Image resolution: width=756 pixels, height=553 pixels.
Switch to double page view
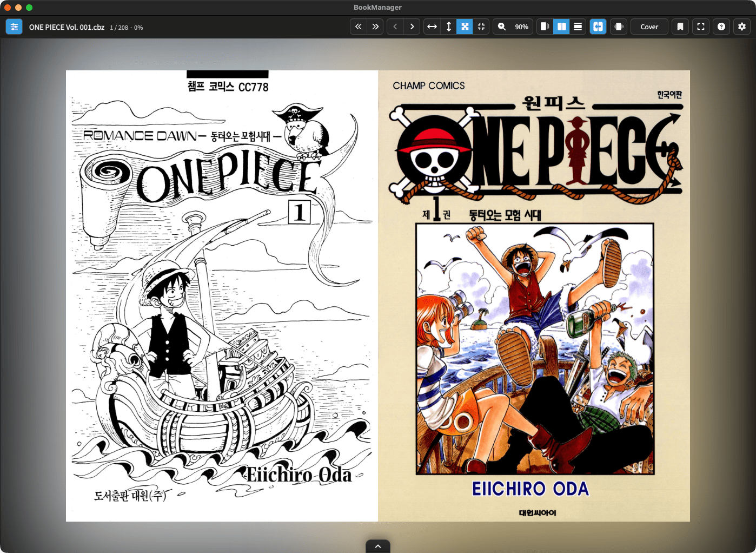(561, 27)
